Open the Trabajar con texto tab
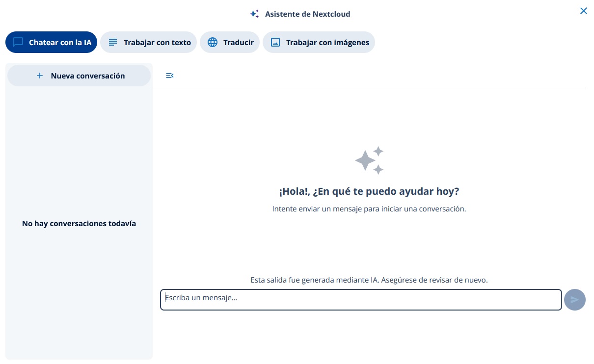Image resolution: width=594 pixels, height=364 pixels. [149, 42]
